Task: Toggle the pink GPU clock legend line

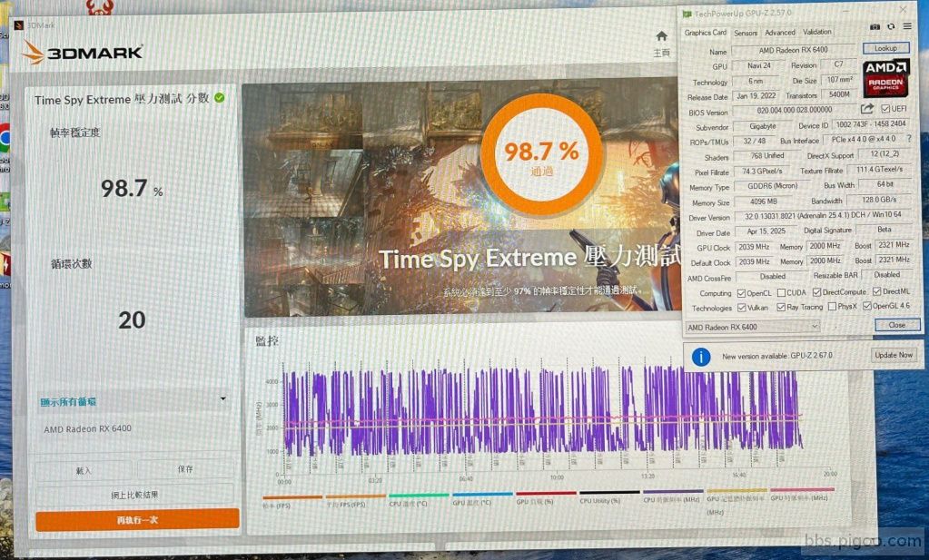Action: (x=802, y=491)
